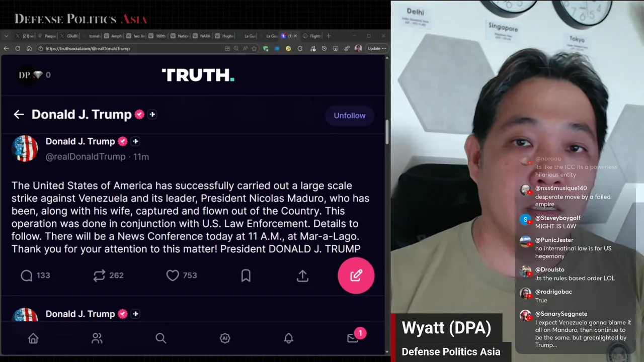Click @SanarySeggnete chat username
Viewport: 644px width, 362px height.
561,314
